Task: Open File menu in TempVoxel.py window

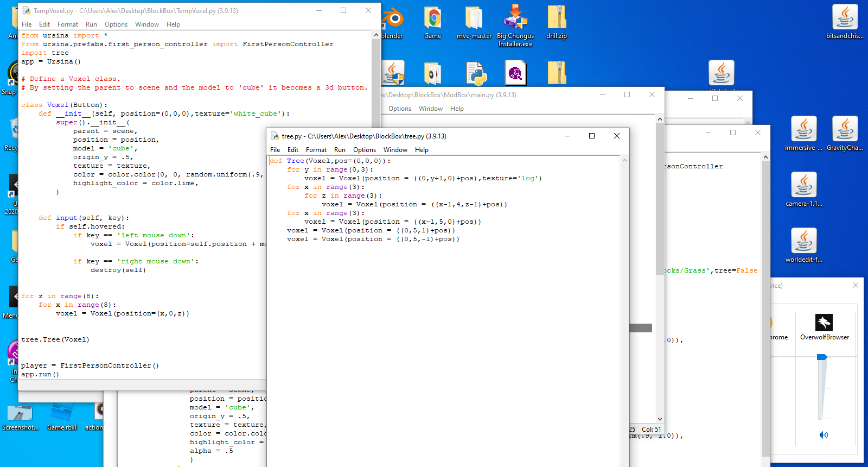Action: click(x=27, y=24)
